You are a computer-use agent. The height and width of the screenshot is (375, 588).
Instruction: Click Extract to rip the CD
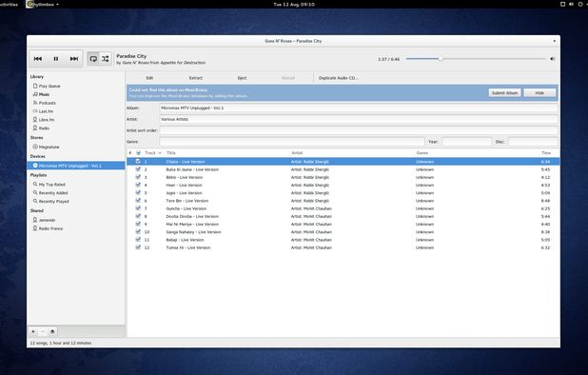pos(196,78)
